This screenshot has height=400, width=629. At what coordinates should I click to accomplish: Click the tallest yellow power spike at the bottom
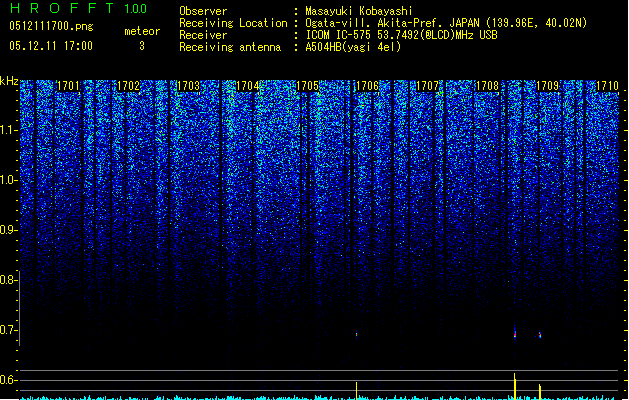(x=515, y=386)
